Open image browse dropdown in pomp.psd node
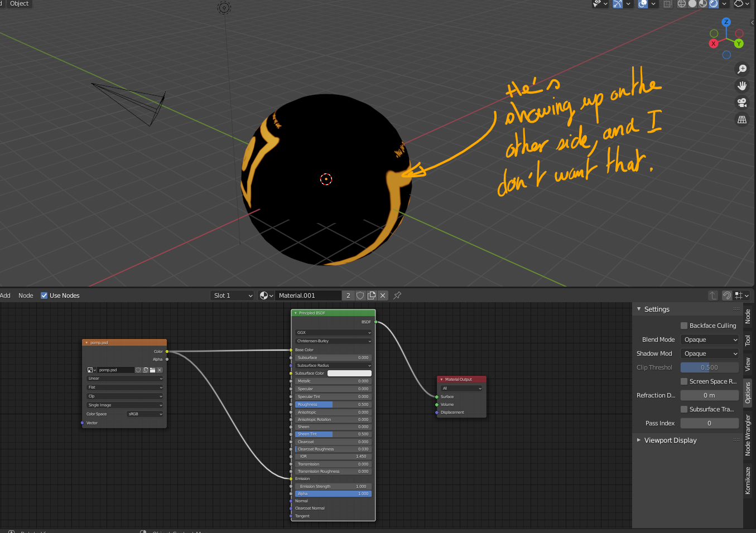This screenshot has height=533, width=756. click(92, 370)
